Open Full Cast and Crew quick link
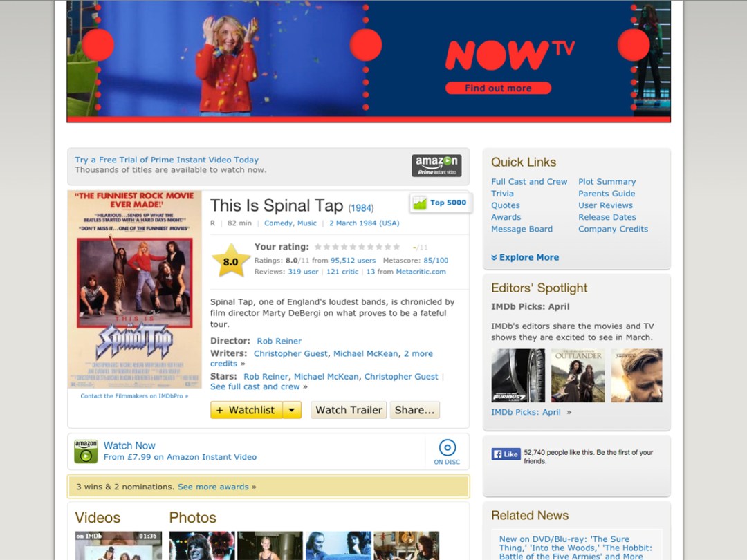Viewport: 747px width, 560px height. (x=529, y=181)
